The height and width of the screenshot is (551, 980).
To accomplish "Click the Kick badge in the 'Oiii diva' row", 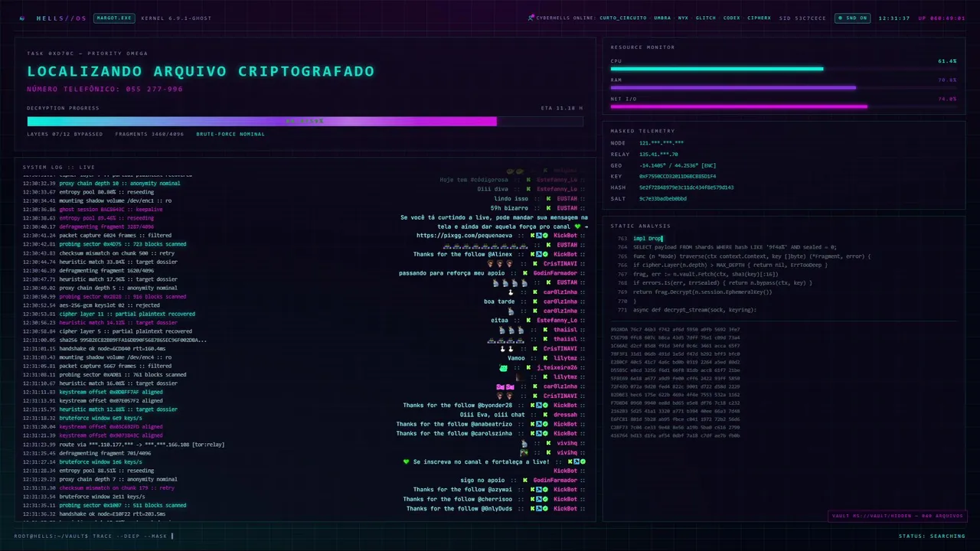I will point(528,188).
